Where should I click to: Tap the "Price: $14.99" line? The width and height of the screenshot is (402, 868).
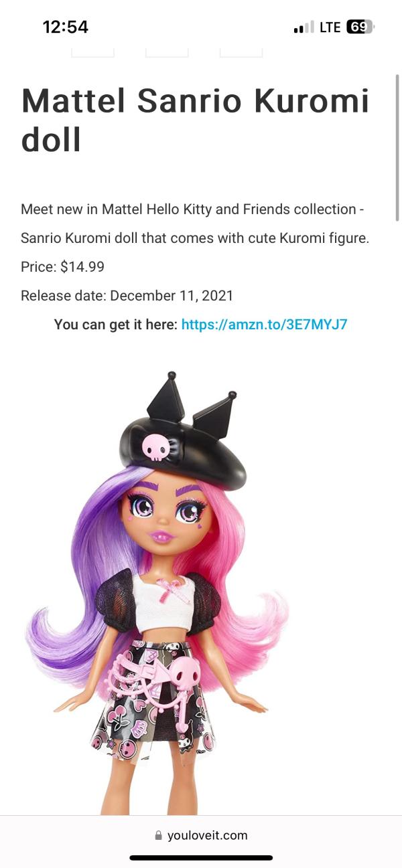62,266
